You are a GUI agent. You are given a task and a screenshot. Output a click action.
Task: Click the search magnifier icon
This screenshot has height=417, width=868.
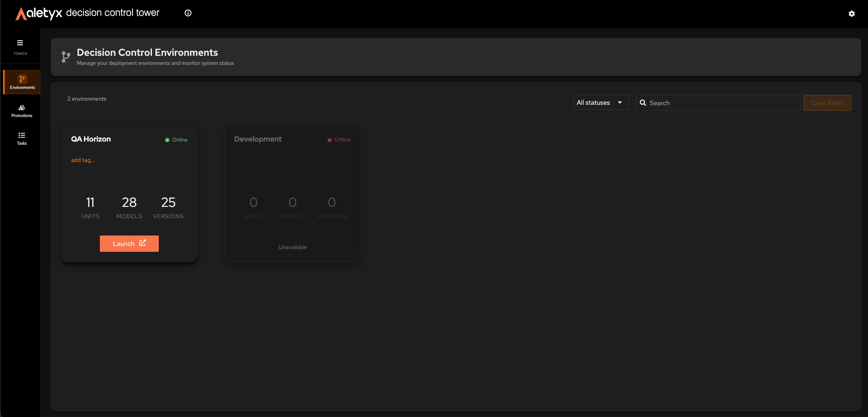(x=643, y=103)
